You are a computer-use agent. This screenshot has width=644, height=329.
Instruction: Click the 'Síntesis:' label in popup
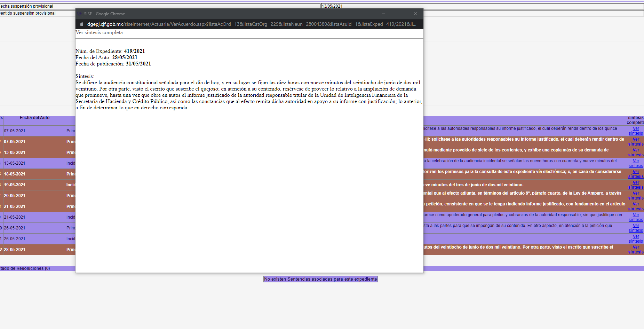(85, 76)
